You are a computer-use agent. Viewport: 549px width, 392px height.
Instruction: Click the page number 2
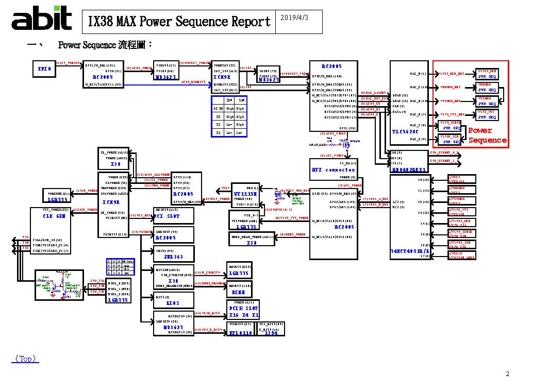[507, 374]
